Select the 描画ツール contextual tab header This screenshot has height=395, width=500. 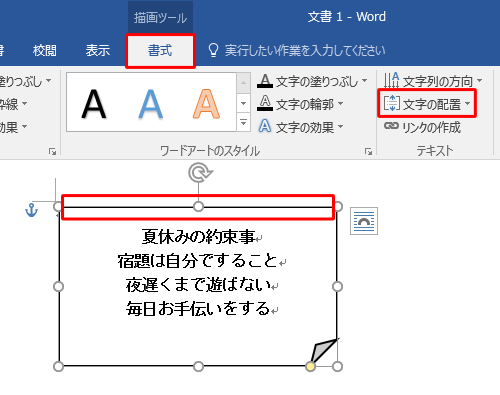160,17
